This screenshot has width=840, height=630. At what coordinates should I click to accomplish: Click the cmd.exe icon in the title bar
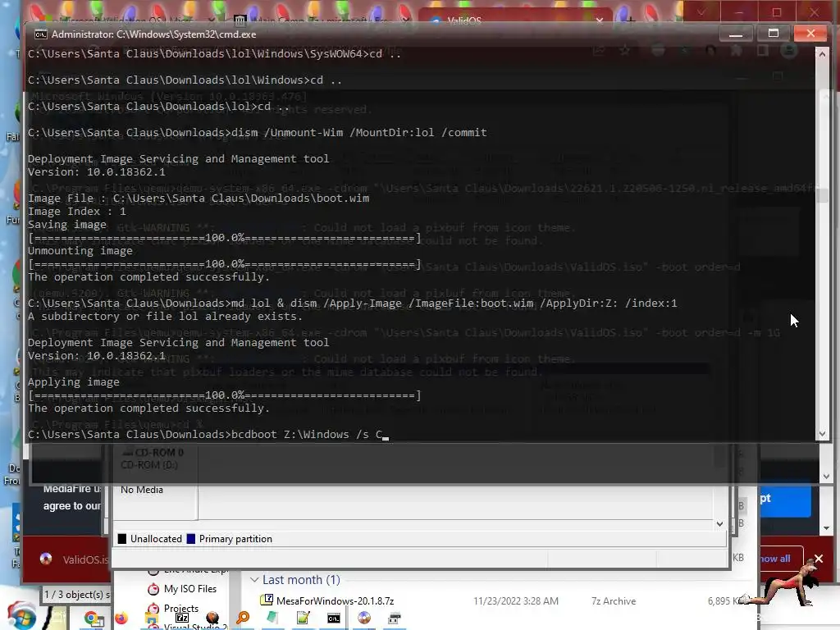tap(40, 34)
